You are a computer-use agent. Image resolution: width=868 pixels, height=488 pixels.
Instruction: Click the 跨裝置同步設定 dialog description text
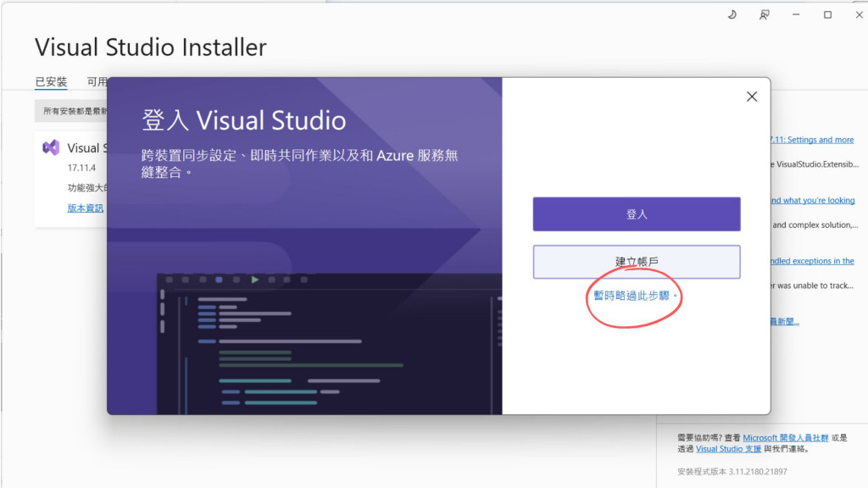tap(299, 164)
